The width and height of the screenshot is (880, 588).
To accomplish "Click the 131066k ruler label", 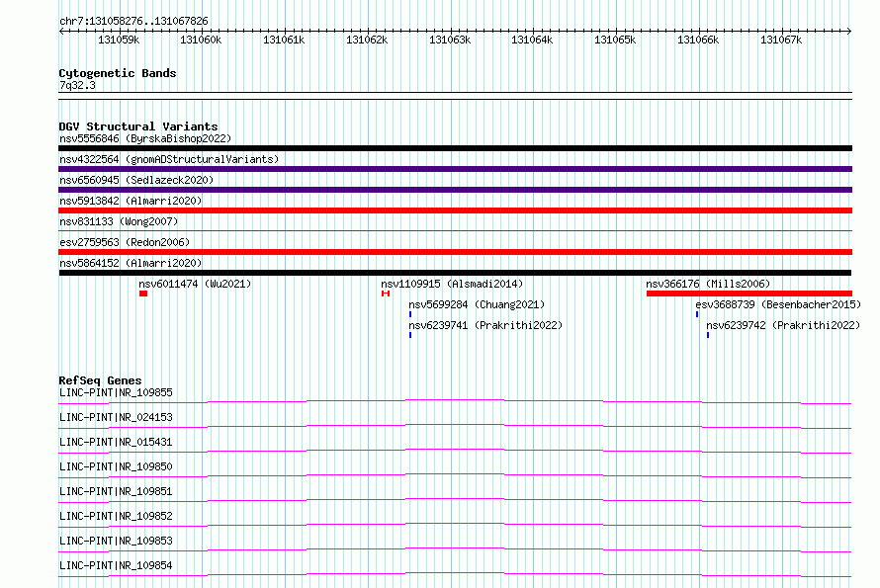I will coord(698,40).
